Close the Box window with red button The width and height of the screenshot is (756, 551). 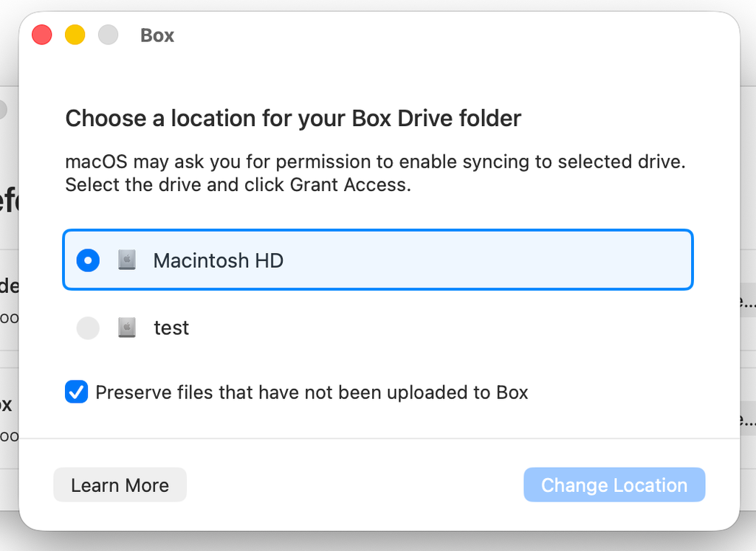tap(42, 35)
